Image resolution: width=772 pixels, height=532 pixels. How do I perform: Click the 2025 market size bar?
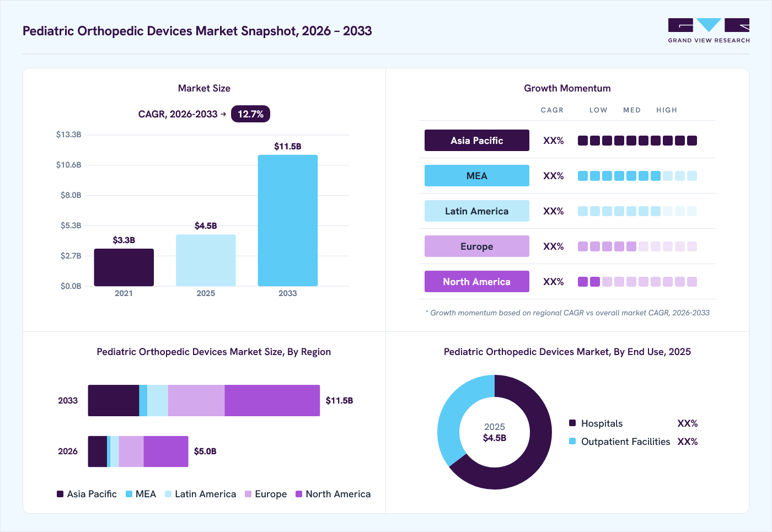click(206, 260)
